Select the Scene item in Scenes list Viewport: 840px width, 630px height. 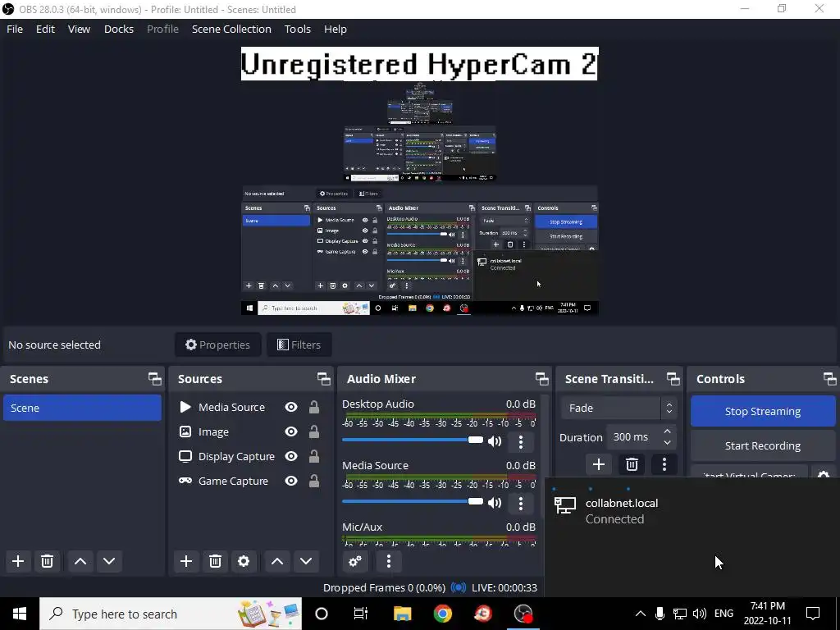coord(82,408)
